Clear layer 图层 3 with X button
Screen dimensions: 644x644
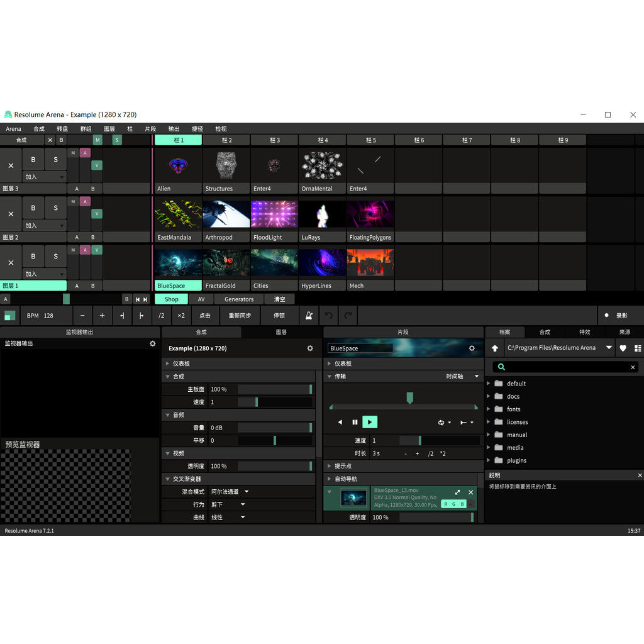coord(11,165)
